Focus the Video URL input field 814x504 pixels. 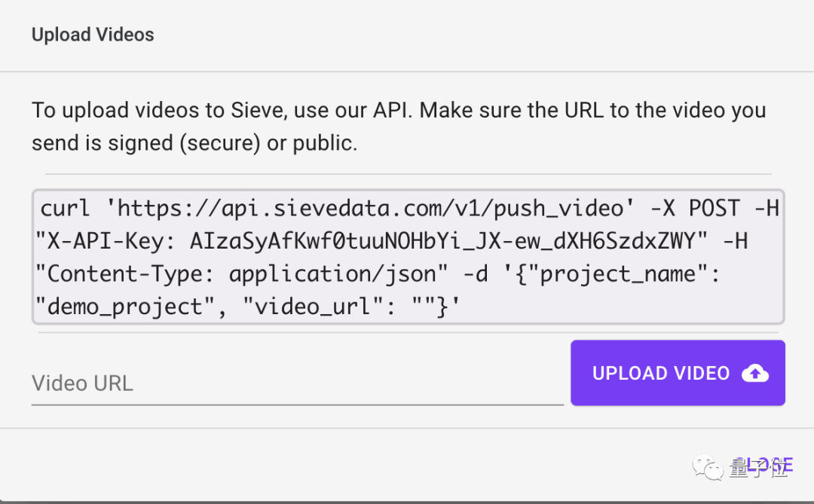click(297, 383)
